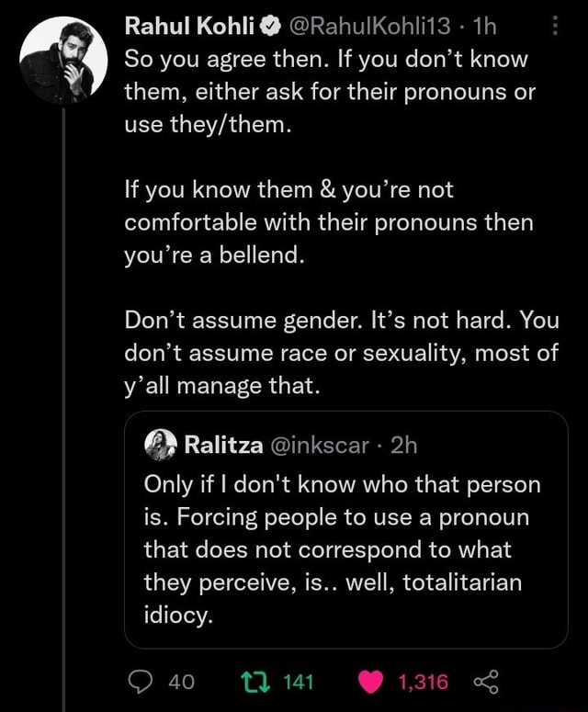
Task: Open the main tweet text about pronouns
Action: click(x=340, y=220)
